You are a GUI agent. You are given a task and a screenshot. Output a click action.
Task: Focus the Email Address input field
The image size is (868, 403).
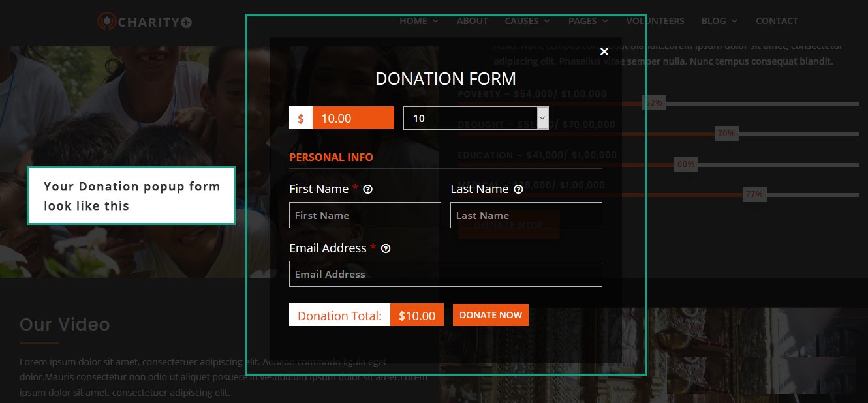[x=446, y=274]
